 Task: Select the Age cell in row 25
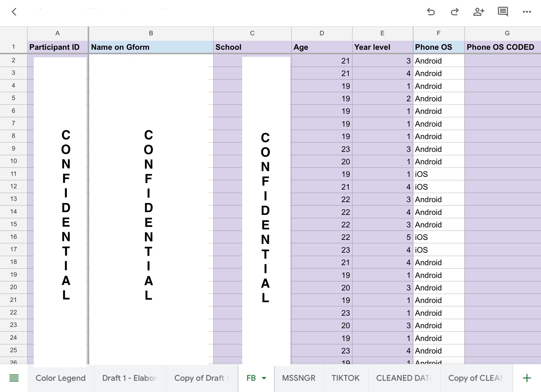tap(322, 351)
